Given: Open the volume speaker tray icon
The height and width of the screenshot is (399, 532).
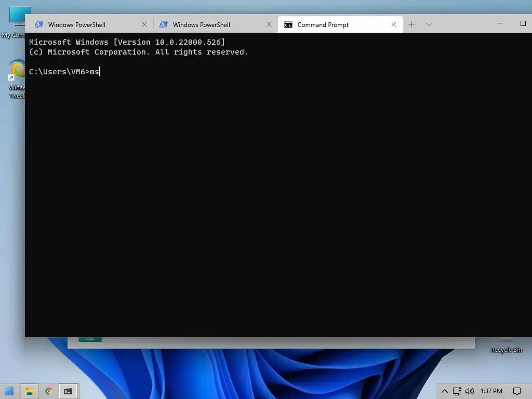Looking at the screenshot, I should [470, 391].
